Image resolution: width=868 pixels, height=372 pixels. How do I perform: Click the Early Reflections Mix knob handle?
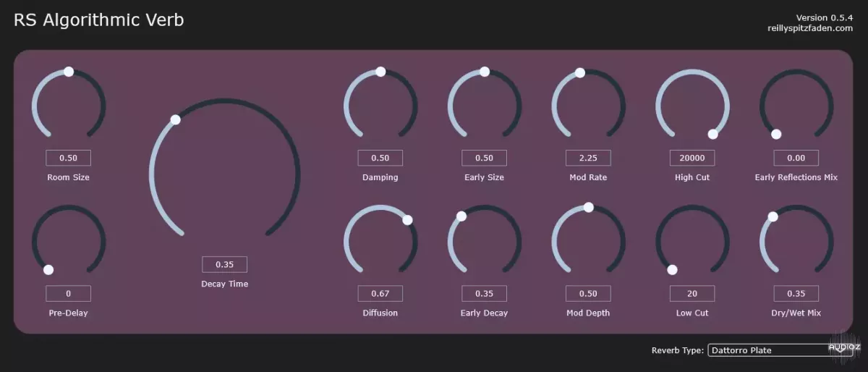pyautogui.click(x=776, y=134)
